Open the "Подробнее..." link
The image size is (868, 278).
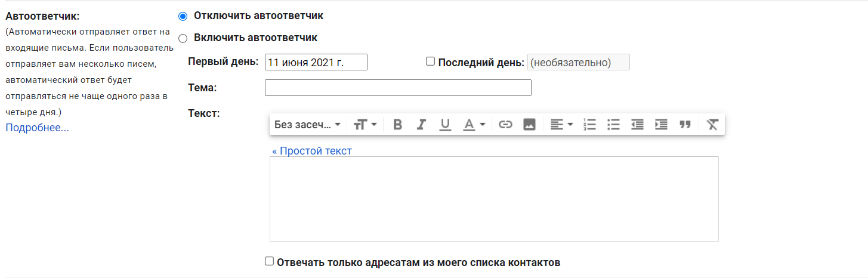[37, 128]
